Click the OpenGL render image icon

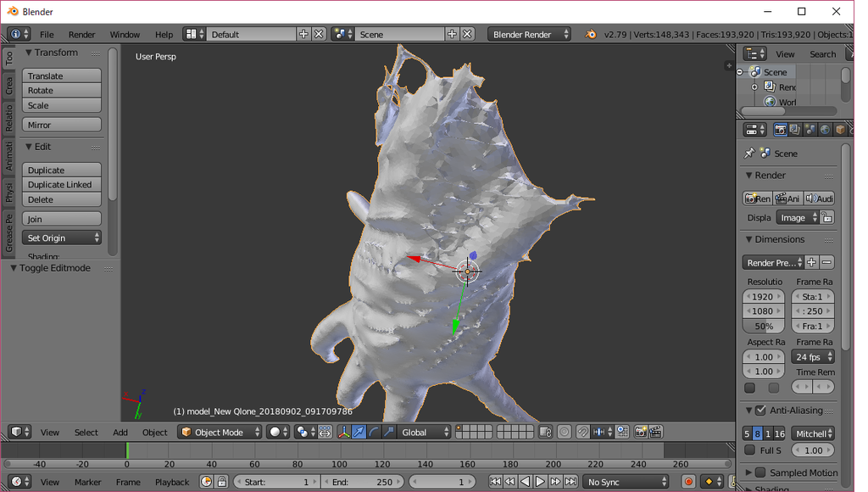pyautogui.click(x=641, y=432)
